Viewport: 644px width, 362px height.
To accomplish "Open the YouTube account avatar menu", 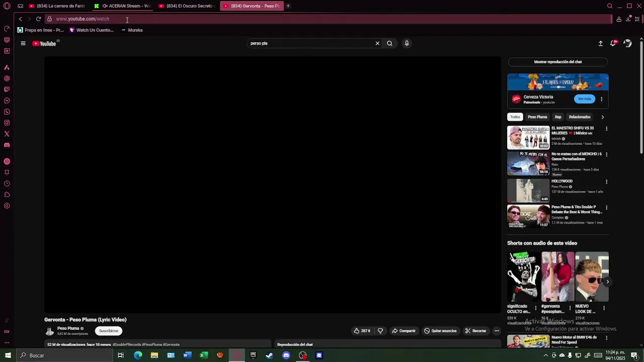I will point(627,44).
